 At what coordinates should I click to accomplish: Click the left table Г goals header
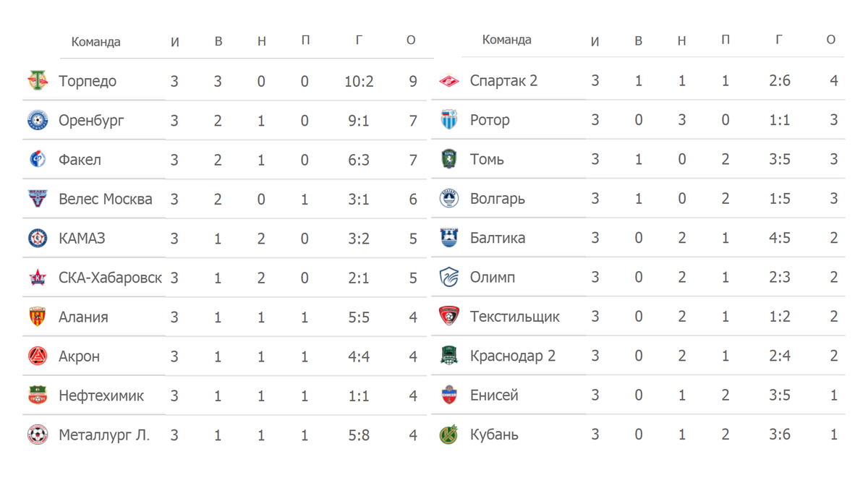click(359, 41)
